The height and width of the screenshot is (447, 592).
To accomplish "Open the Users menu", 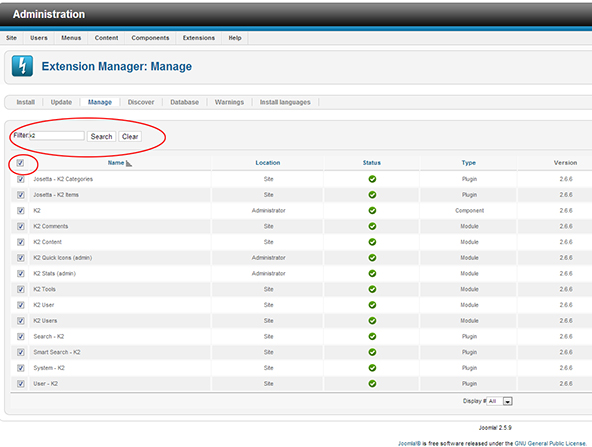I will (x=39, y=38).
